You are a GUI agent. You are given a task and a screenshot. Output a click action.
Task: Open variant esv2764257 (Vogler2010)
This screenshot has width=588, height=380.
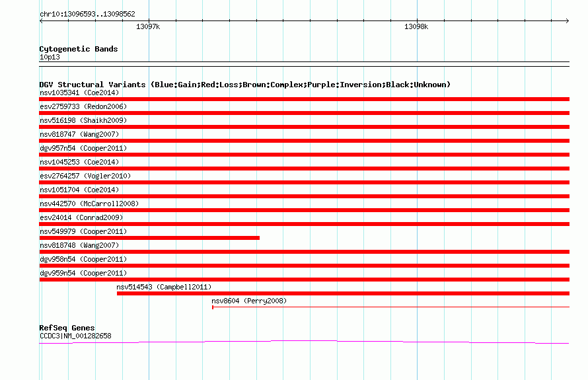coord(85,176)
